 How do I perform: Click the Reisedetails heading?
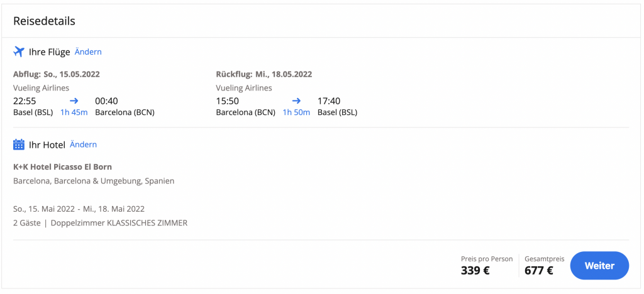click(x=44, y=21)
